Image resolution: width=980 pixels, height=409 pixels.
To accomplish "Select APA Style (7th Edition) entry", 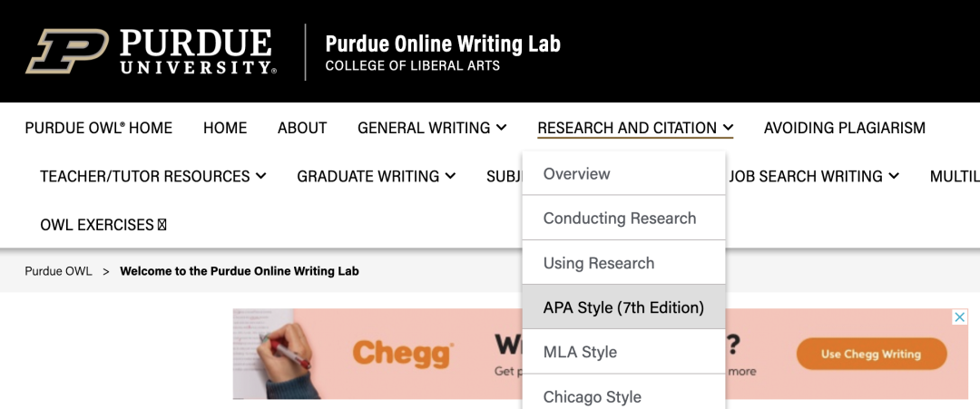I will coord(623,307).
